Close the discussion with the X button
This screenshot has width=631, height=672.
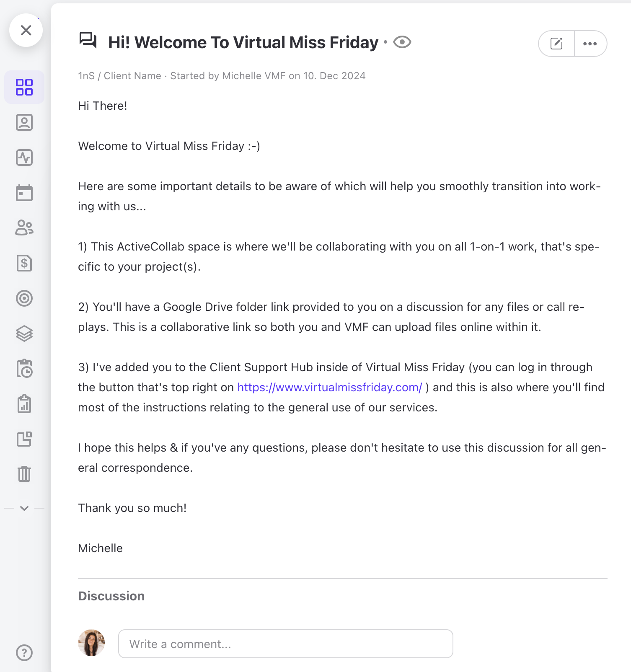tap(26, 30)
